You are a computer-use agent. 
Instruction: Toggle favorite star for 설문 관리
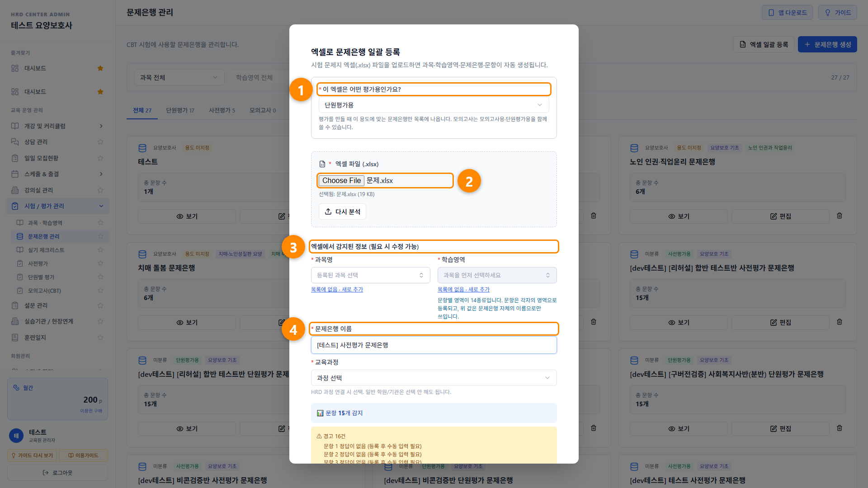point(100,305)
